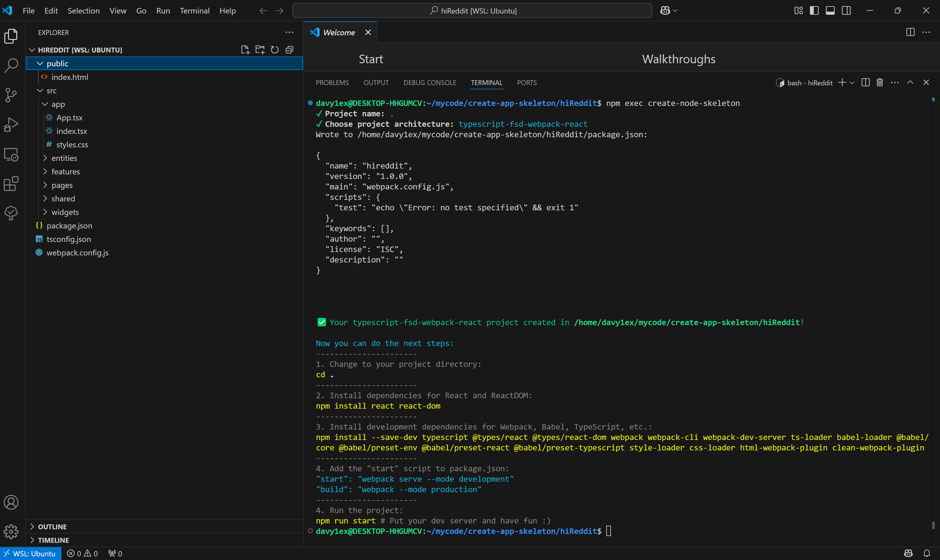Expand the shared folder

45,199
